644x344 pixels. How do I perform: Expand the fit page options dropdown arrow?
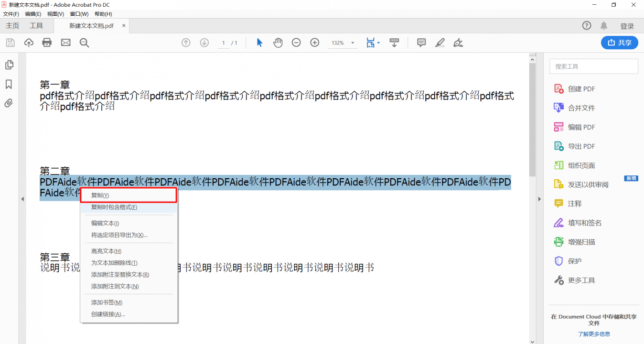[x=378, y=43]
